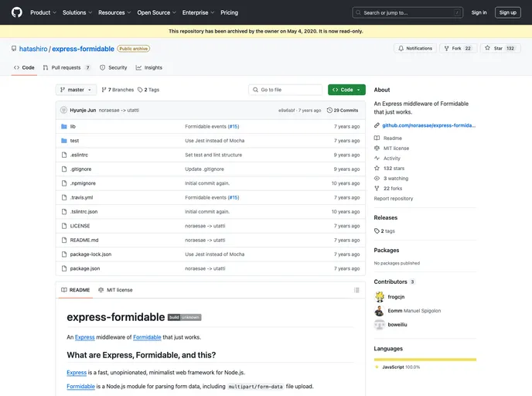The image size is (532, 396).
Task: Click the JavaScript language bar
Action: coord(425,360)
